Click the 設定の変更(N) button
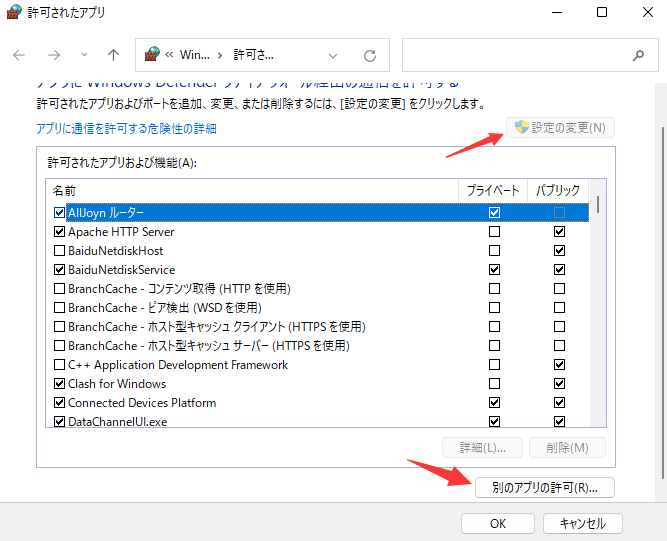This screenshot has width=667, height=541. [x=560, y=128]
